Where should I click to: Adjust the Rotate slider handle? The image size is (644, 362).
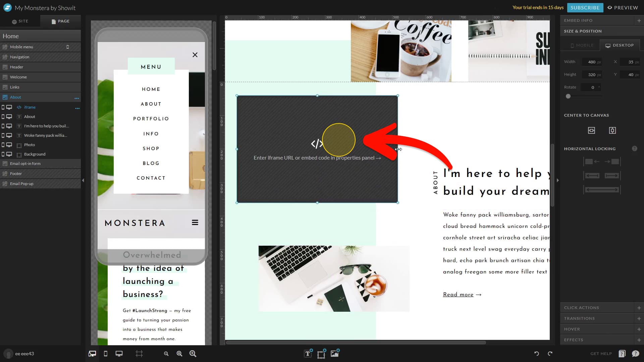coord(568,96)
